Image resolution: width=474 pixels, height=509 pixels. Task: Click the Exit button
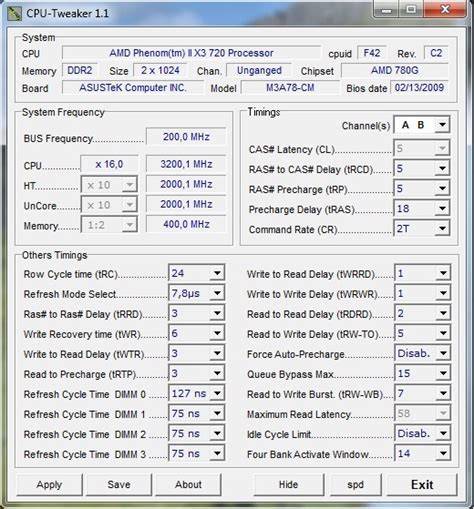422,484
